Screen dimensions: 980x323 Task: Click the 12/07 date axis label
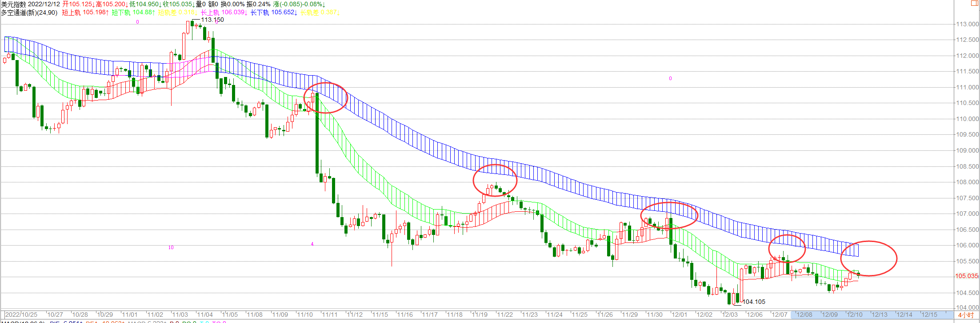[x=780, y=315]
